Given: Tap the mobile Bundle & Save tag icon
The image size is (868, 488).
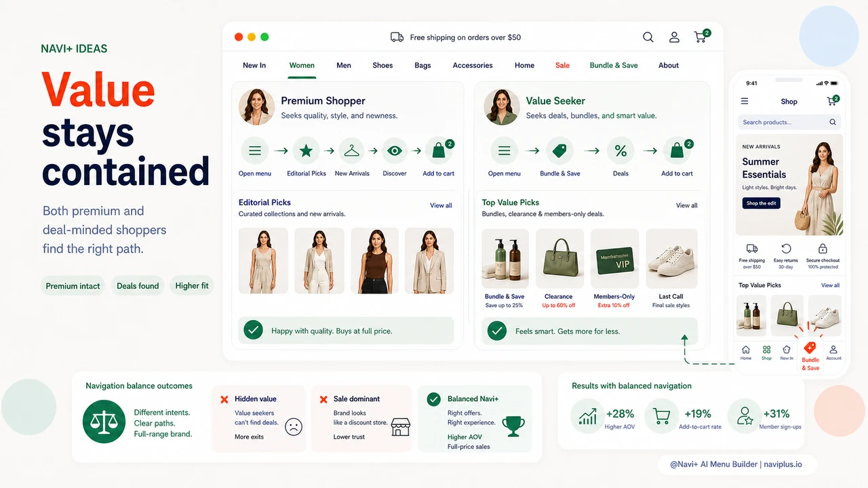Looking at the screenshot, I should point(810,348).
